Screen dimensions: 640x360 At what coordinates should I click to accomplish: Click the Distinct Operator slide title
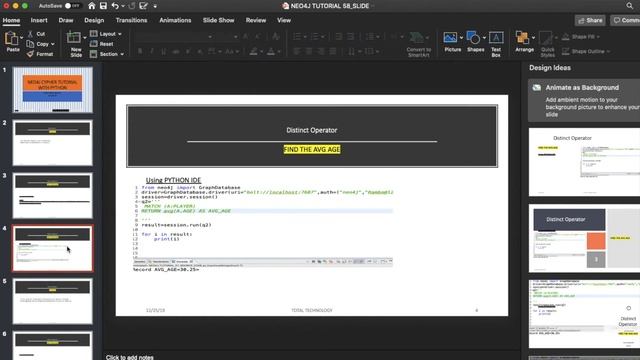(x=311, y=130)
